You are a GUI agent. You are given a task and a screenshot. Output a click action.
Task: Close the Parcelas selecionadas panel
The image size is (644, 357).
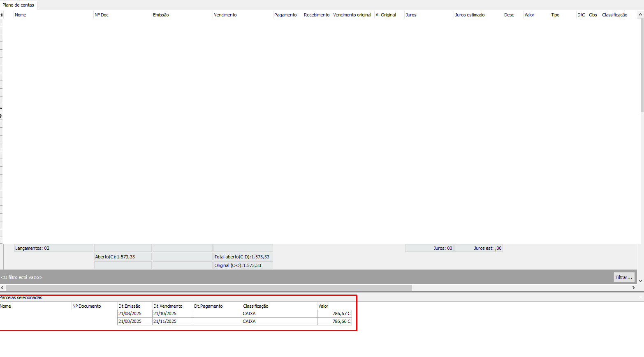tap(640, 297)
